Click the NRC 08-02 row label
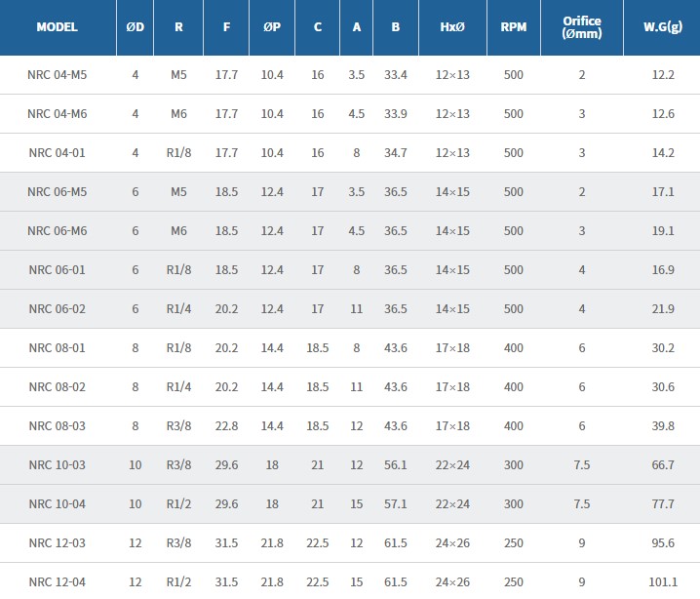Screen dimensions: 700x599 pyautogui.click(x=58, y=387)
